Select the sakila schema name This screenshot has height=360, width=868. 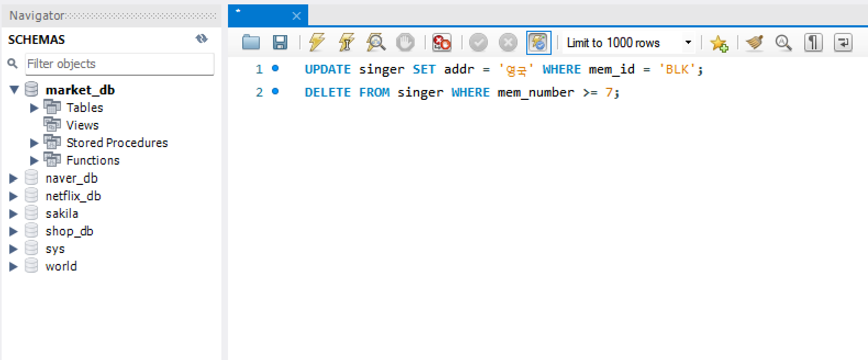62,213
